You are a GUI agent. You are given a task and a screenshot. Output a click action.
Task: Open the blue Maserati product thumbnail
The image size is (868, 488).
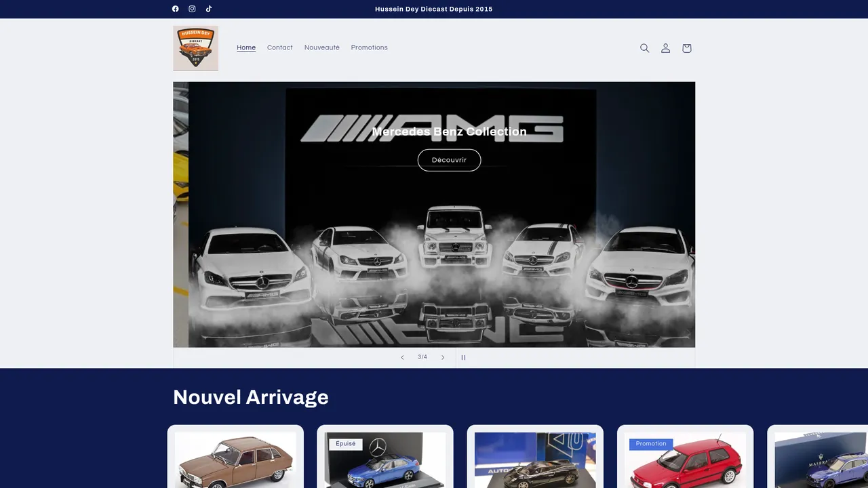point(821,460)
